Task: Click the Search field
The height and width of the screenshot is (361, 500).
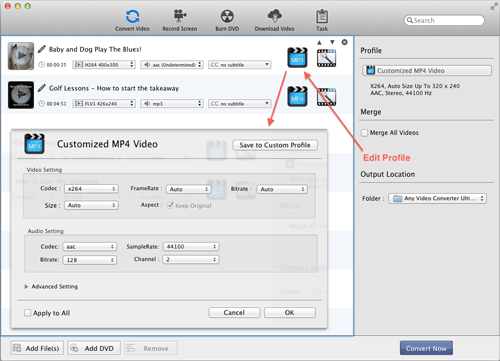Action: (x=444, y=20)
